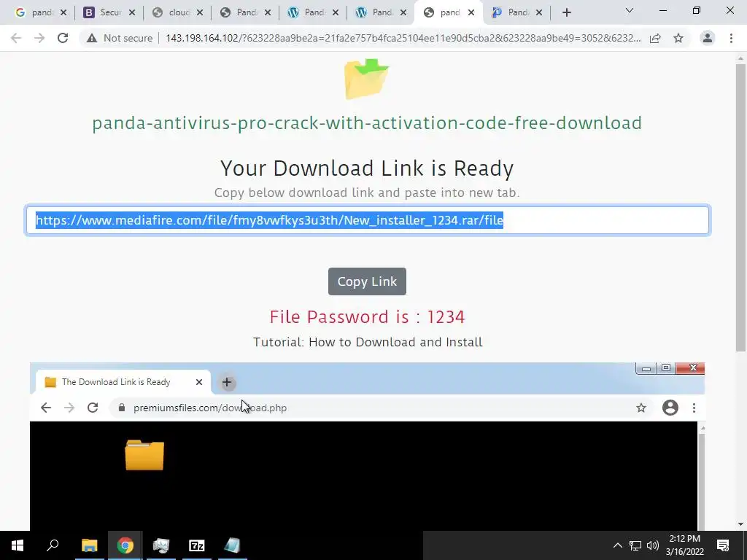Open Windows taskbar search
This screenshot has width=747, height=560.
tap(53, 545)
